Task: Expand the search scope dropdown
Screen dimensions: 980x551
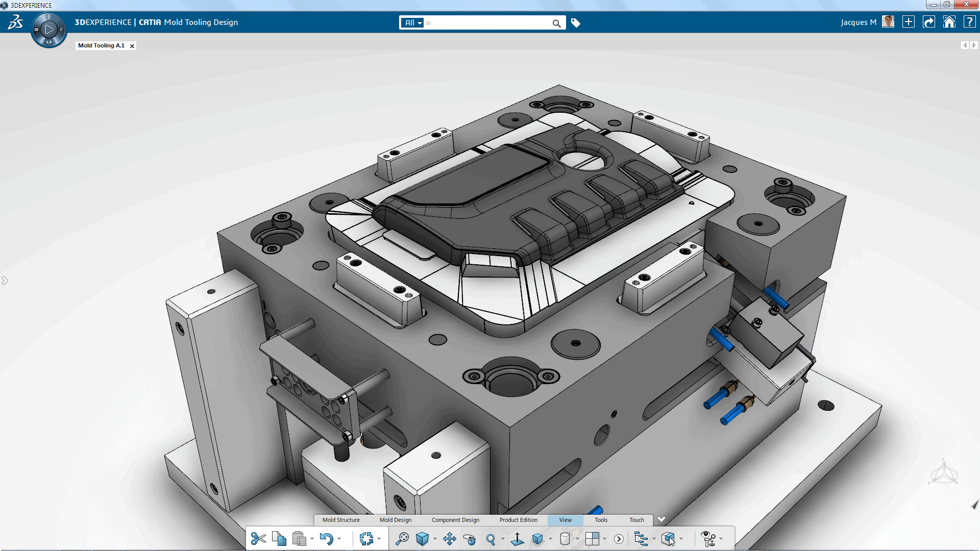Action: (x=412, y=23)
